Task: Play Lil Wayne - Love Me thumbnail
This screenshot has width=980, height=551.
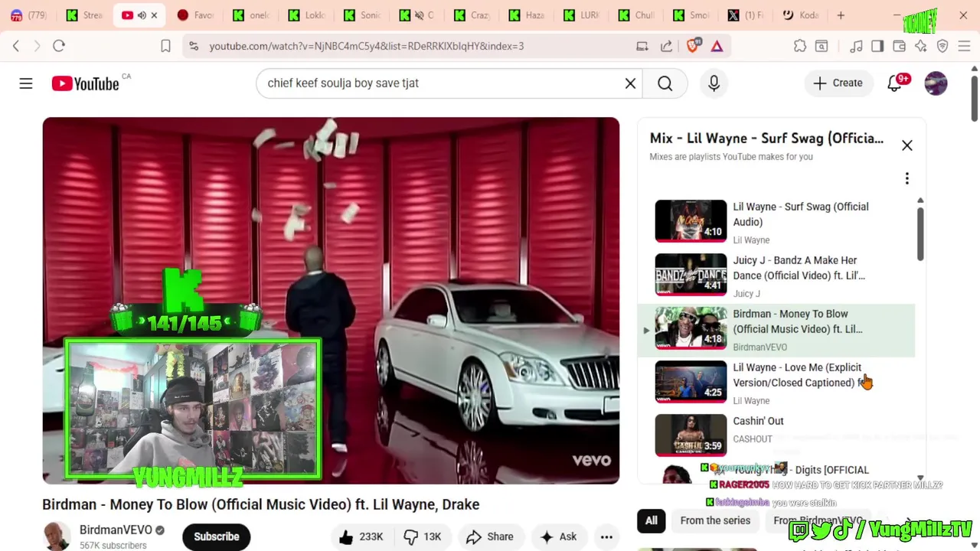Action: (691, 381)
